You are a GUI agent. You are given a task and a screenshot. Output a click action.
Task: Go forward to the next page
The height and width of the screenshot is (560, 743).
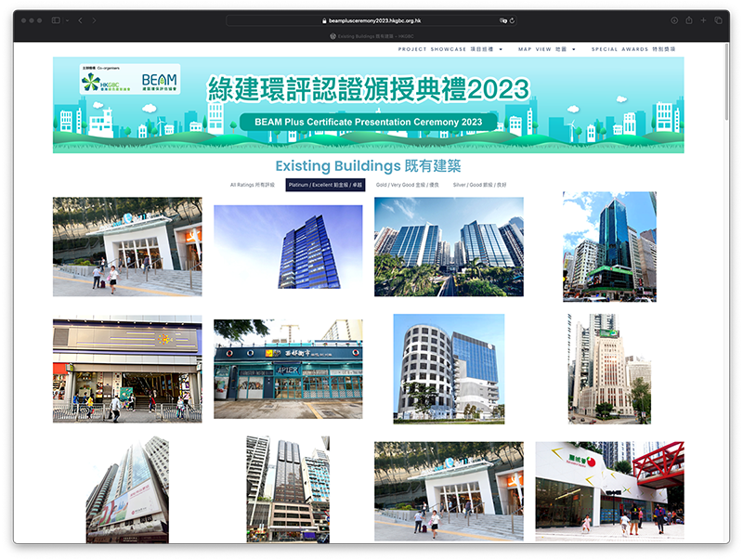95,20
